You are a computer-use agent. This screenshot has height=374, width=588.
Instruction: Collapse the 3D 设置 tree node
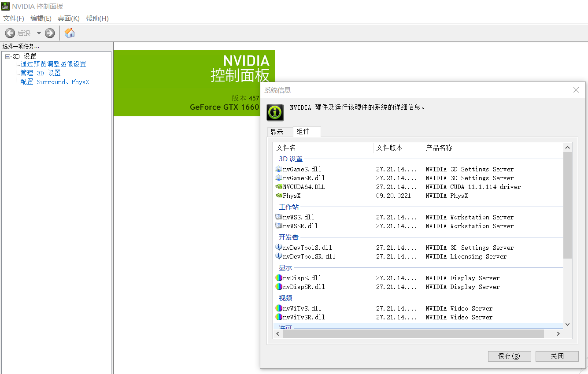(7, 56)
